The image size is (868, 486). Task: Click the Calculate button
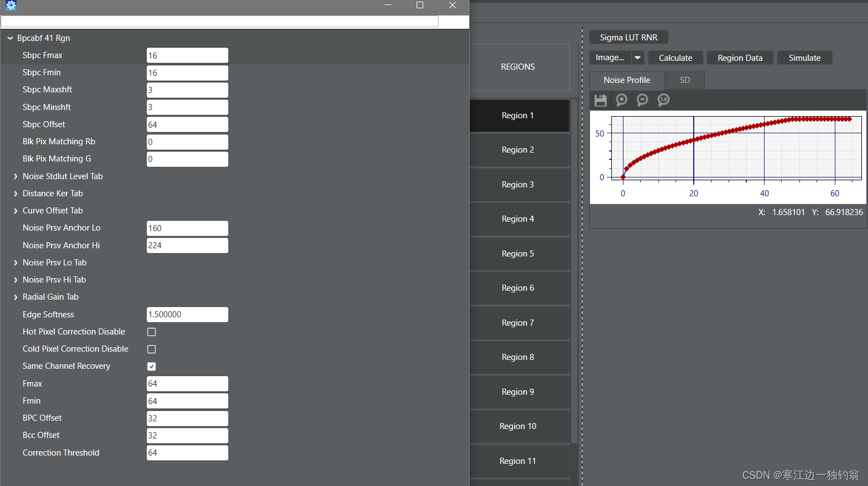675,58
